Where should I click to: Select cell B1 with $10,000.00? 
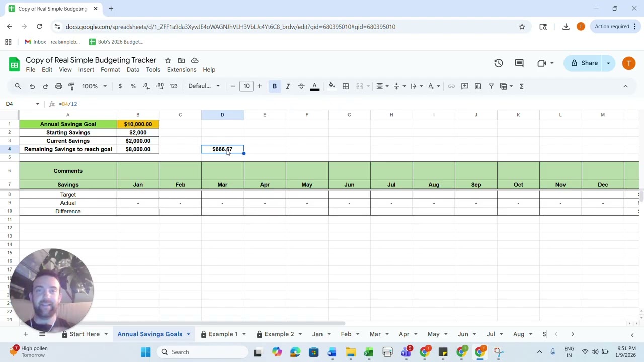click(x=138, y=124)
